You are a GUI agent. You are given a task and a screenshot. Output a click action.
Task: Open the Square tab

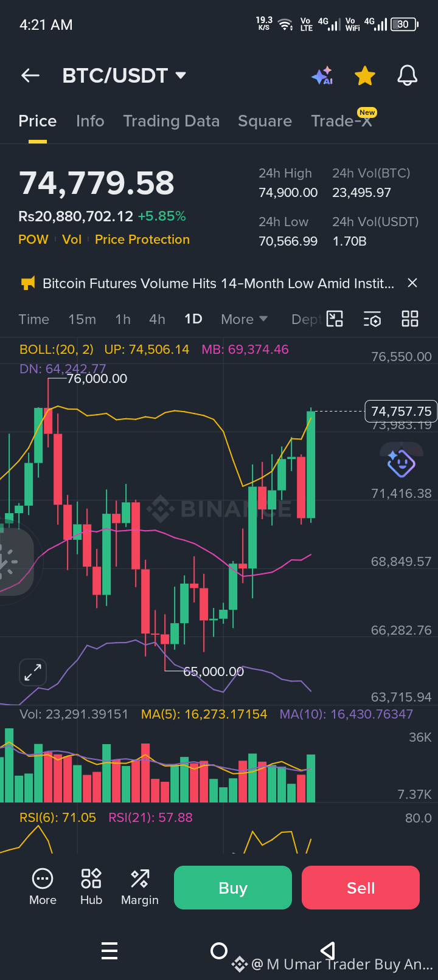coord(265,121)
